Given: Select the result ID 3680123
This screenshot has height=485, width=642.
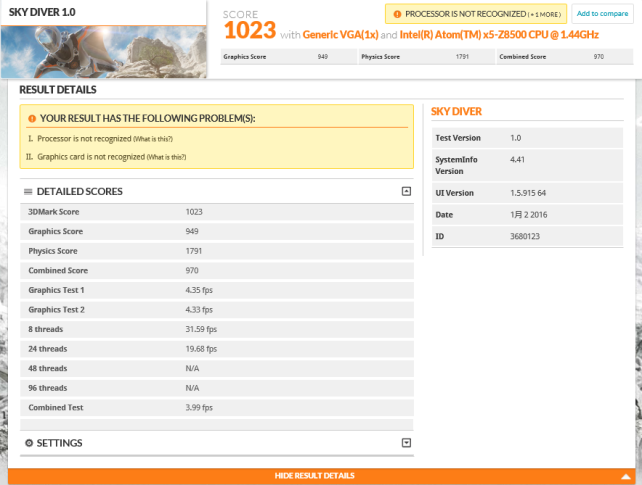Looking at the screenshot, I should [525, 236].
